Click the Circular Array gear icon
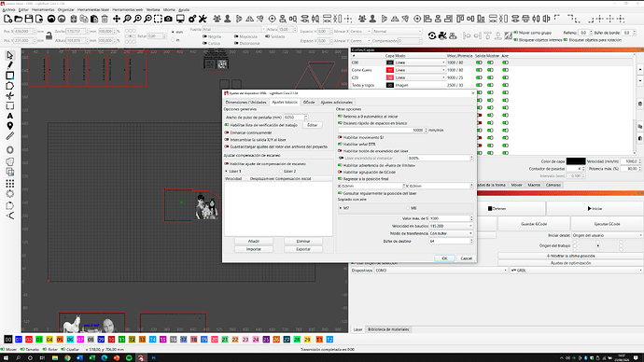The width and height of the screenshot is (644, 362). tap(10, 194)
